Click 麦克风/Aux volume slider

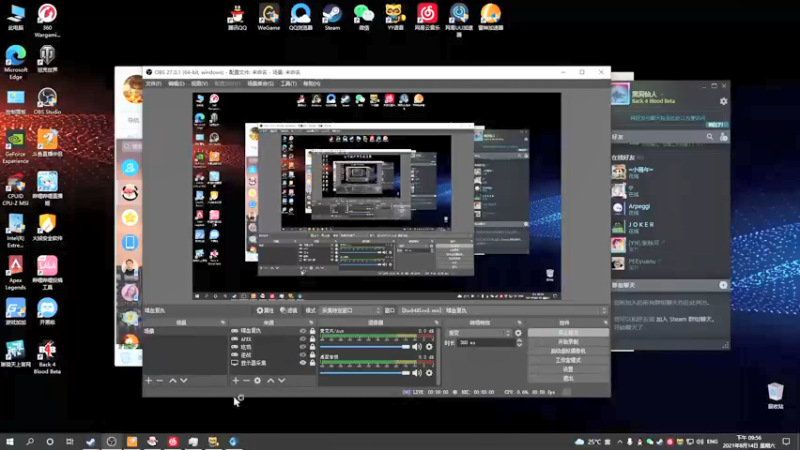pyautogui.click(x=365, y=347)
